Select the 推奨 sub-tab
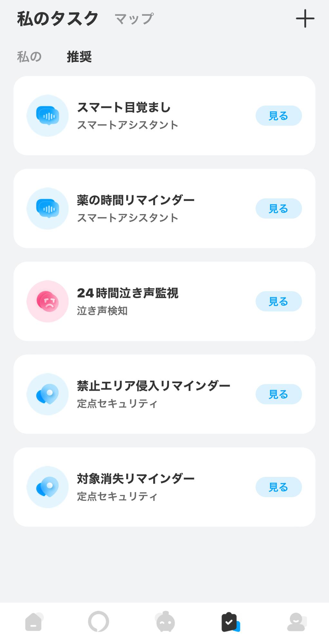 pyautogui.click(x=79, y=57)
